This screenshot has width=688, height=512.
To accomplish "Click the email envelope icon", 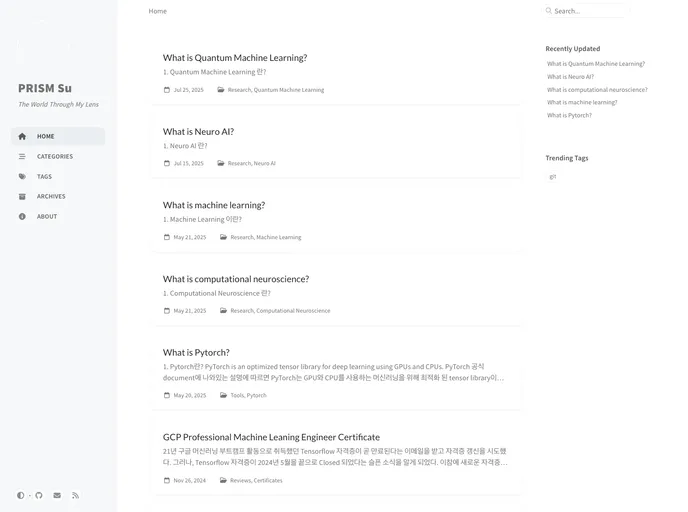I will (57, 495).
